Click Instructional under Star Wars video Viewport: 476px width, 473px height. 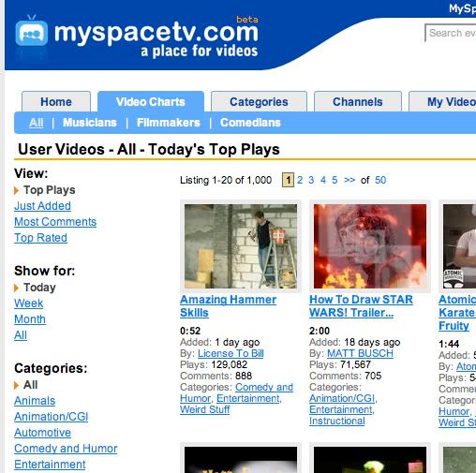coord(337,421)
